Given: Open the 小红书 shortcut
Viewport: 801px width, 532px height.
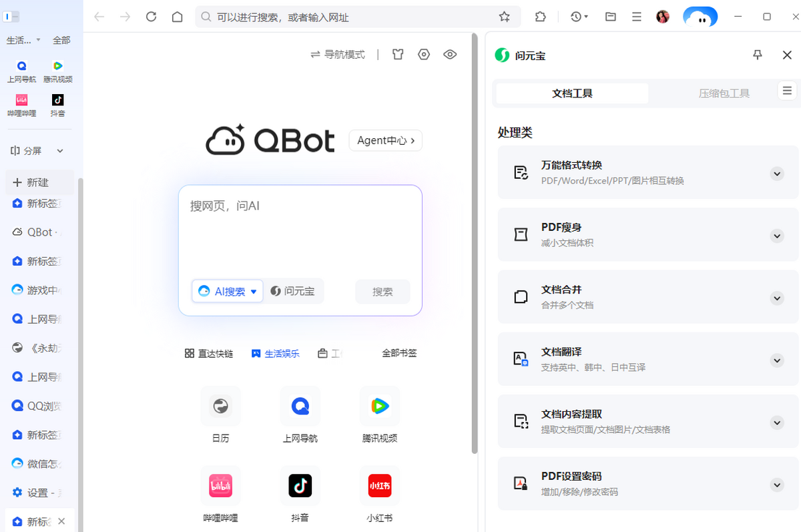Looking at the screenshot, I should (379, 485).
